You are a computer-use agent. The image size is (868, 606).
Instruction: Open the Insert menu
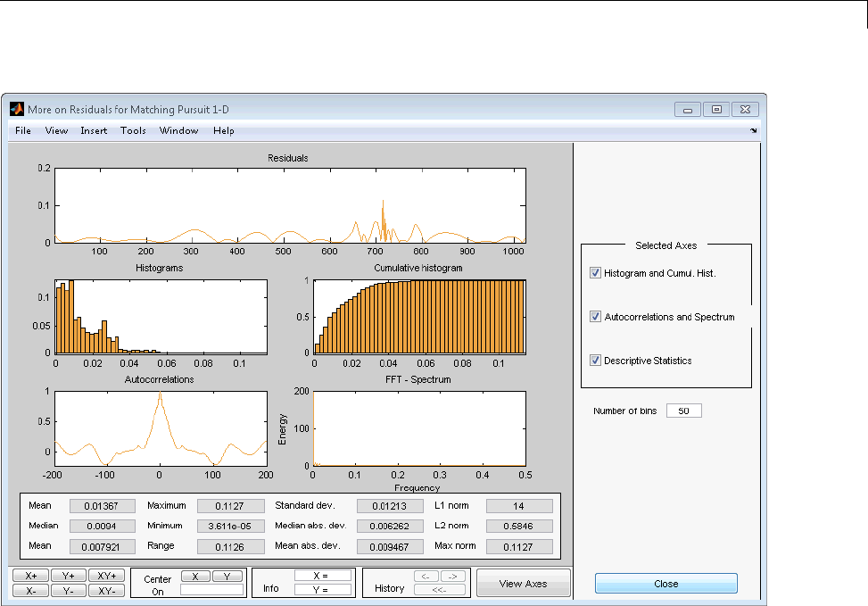[94, 131]
